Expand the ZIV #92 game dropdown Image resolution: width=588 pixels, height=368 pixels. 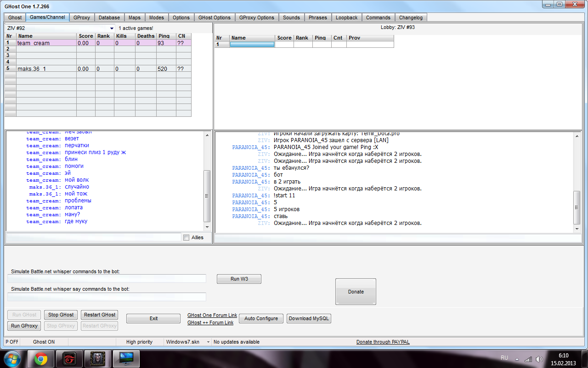coord(112,28)
